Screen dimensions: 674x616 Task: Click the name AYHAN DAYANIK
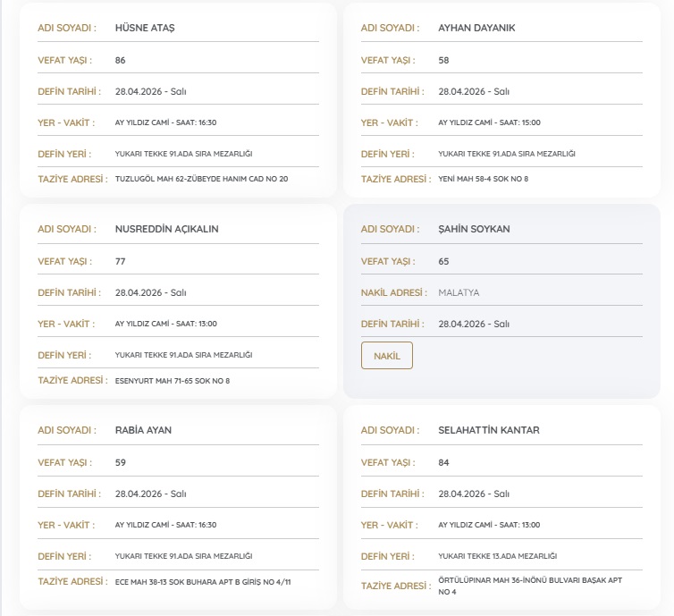click(476, 28)
